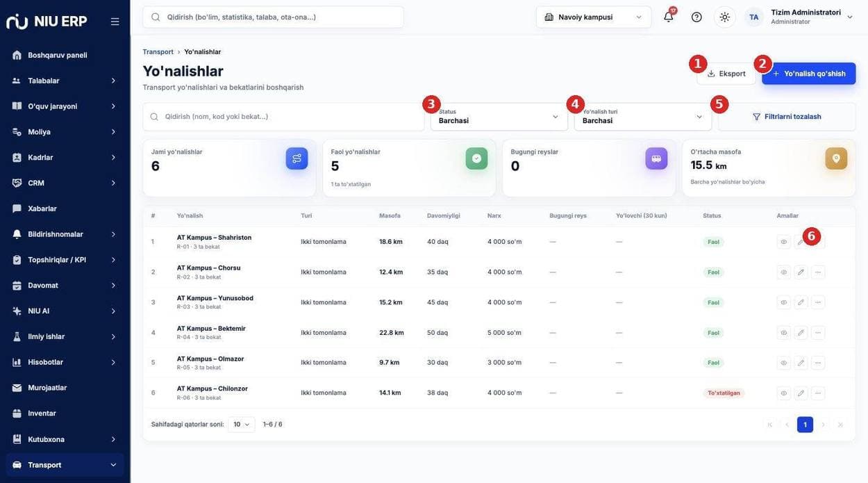Viewport: 868px width, 483px height.
Task: Click the NIU ERP logo
Action: [x=47, y=22]
